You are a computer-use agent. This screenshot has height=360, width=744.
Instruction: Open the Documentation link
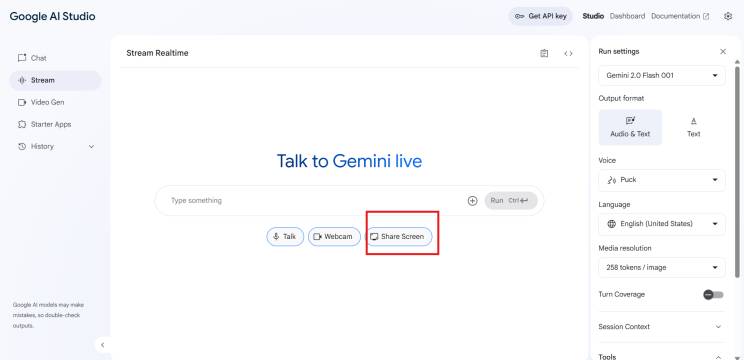click(680, 16)
